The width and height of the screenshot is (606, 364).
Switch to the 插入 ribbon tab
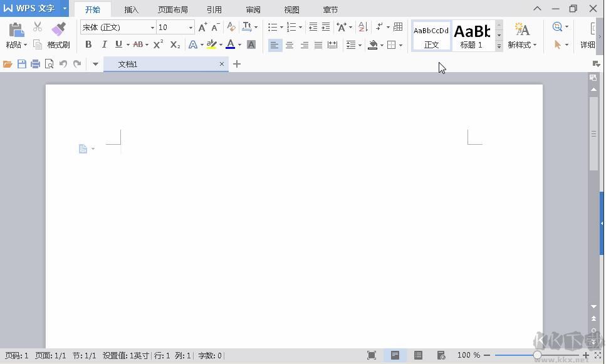click(x=131, y=9)
